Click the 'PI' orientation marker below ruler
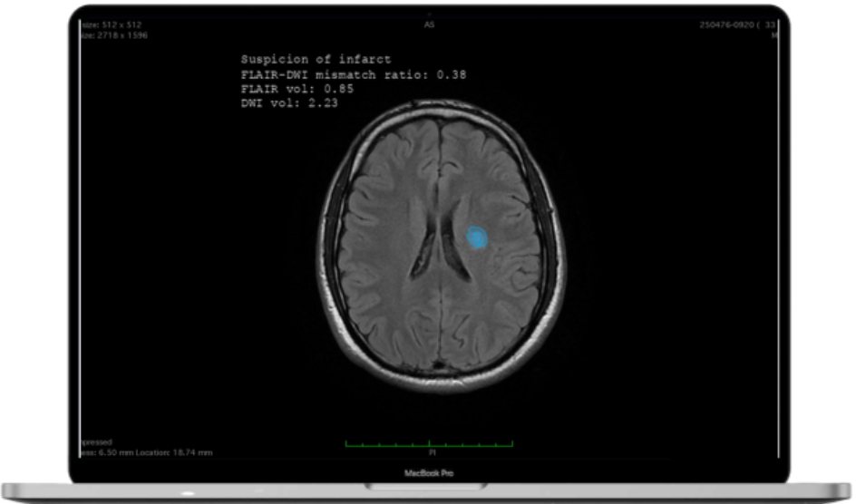856x504 pixels. (432, 452)
